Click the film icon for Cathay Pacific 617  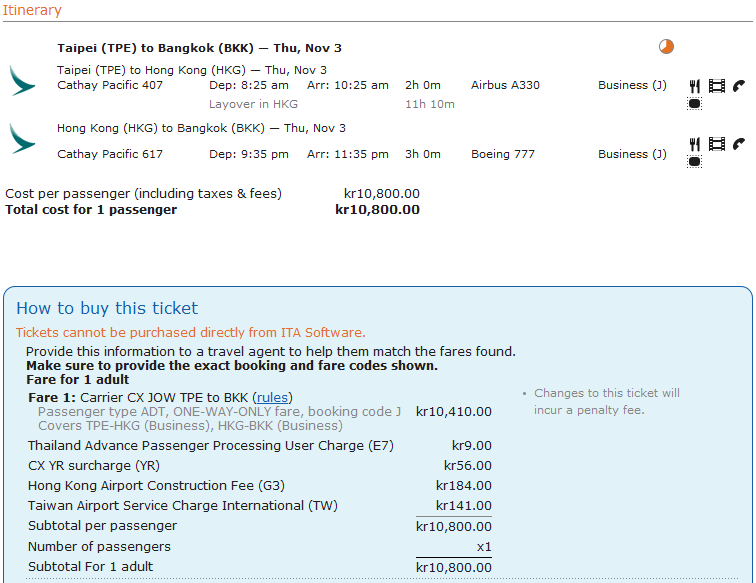[717, 144]
